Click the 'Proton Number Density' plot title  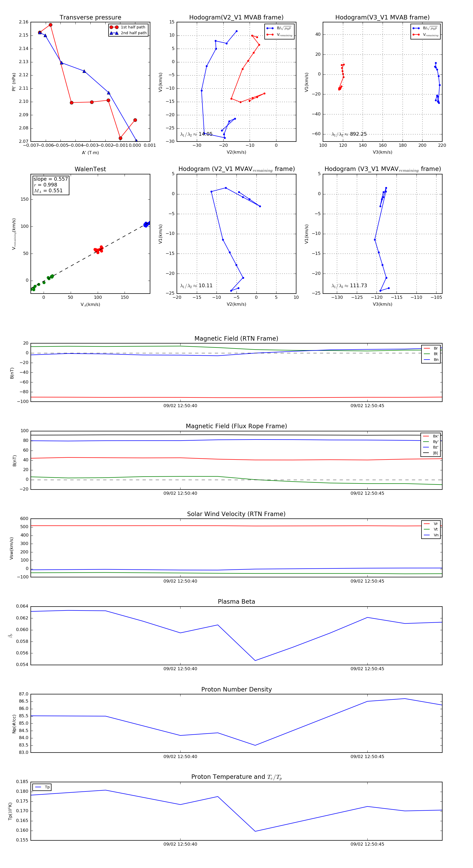pos(236,689)
